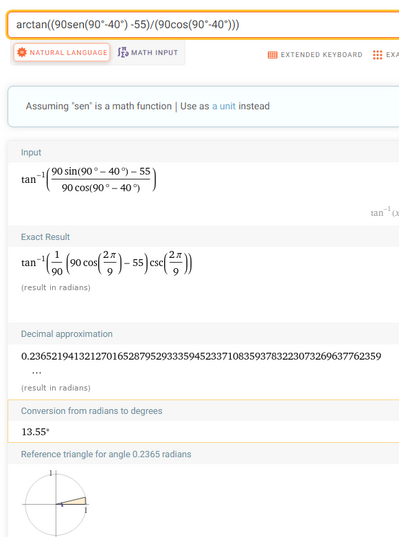
Task: Click the decimal value 0.23652194132...
Action: (201, 357)
